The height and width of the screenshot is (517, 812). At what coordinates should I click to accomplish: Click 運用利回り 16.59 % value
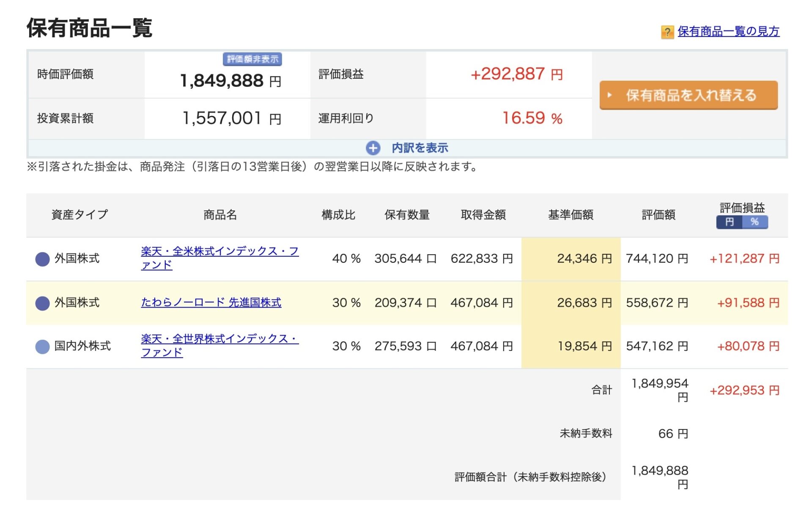[x=532, y=118]
